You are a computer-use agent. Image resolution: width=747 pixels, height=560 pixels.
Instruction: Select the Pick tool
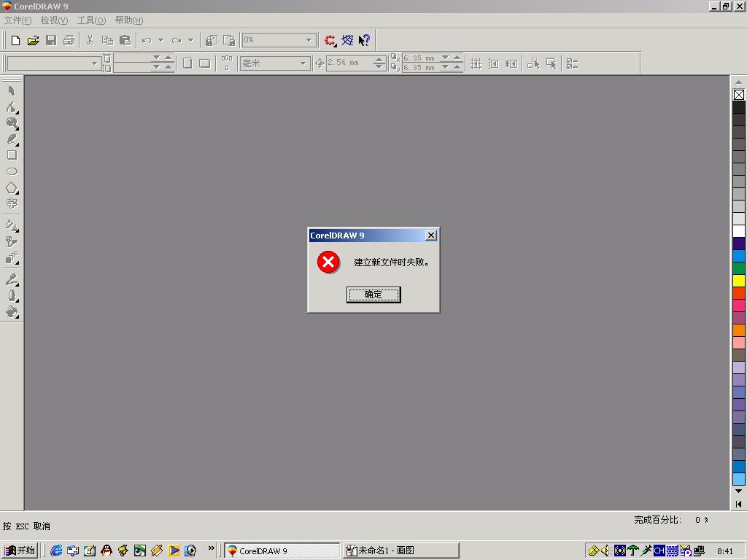tap(12, 91)
